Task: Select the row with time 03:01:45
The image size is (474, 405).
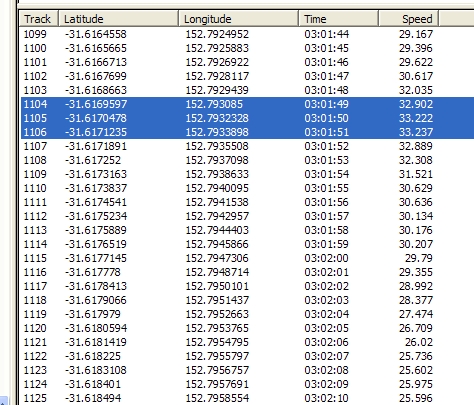Action: pyautogui.click(x=247, y=48)
